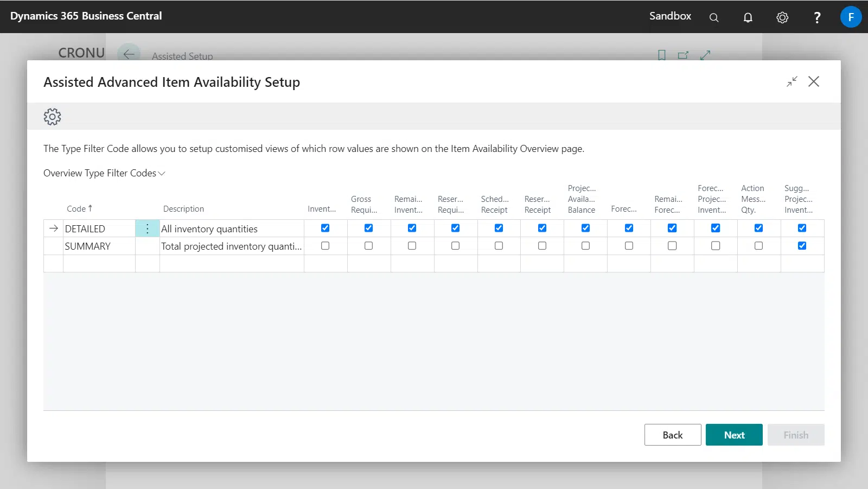Click the Next button
This screenshot has width=868, height=489.
point(733,435)
